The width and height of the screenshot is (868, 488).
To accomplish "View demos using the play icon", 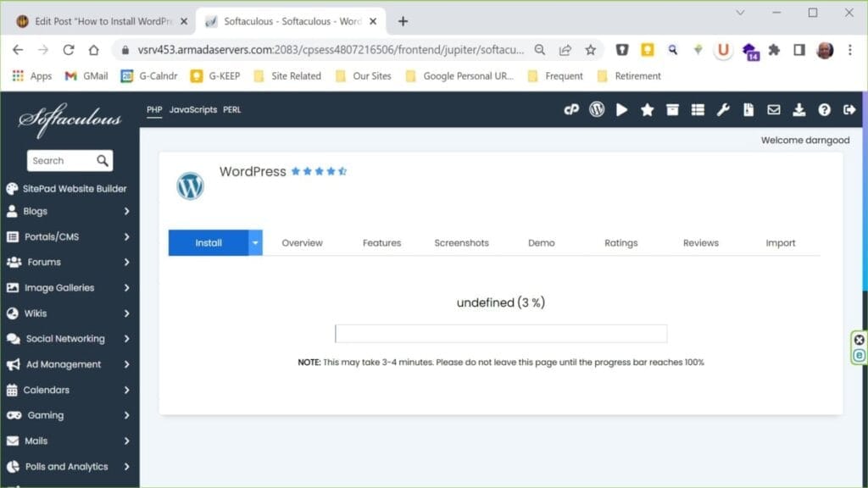I will click(x=622, y=109).
